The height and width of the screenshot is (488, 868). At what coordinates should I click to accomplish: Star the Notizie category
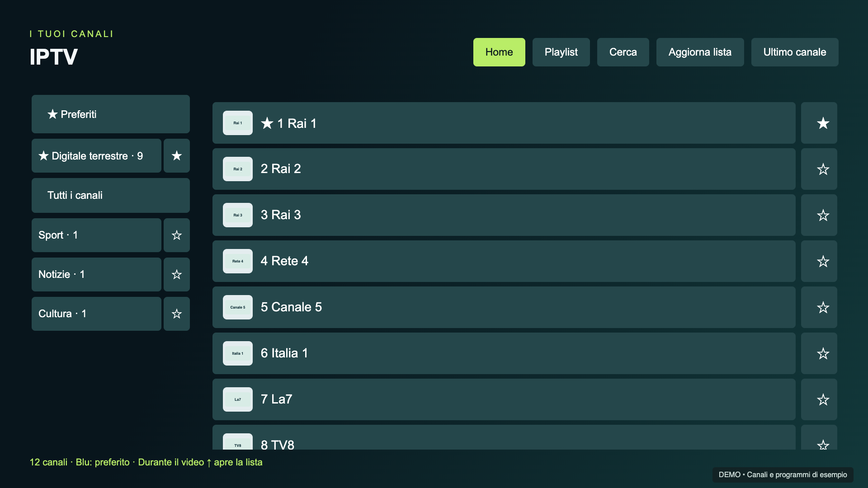(x=177, y=274)
